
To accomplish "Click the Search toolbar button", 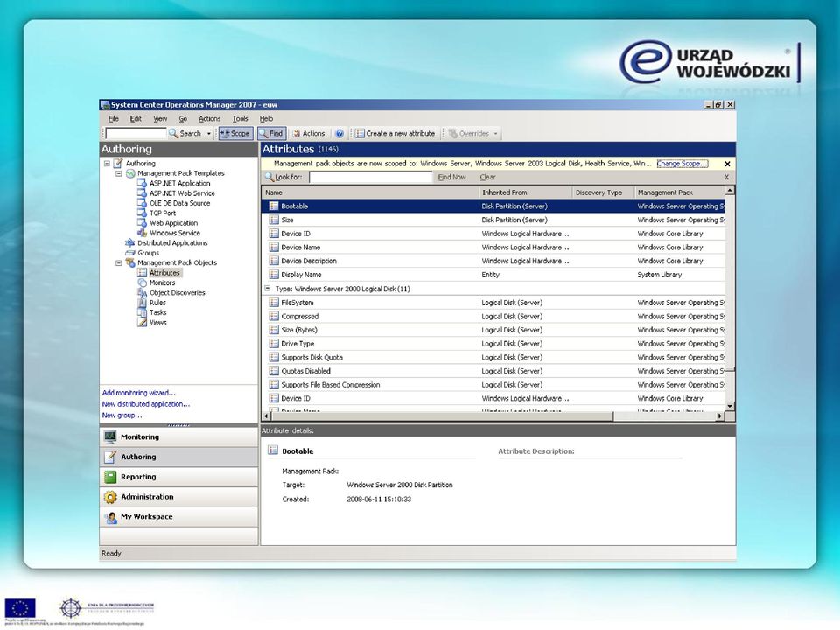I will (x=185, y=133).
